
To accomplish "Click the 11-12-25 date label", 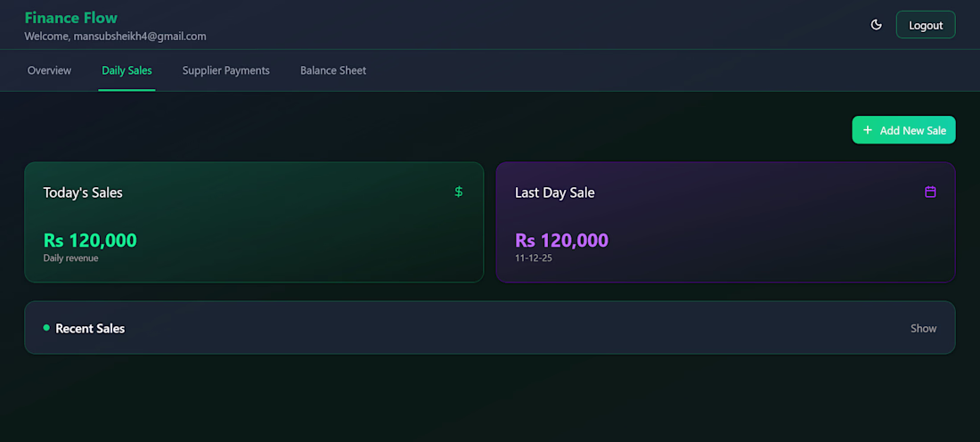I will [534, 258].
